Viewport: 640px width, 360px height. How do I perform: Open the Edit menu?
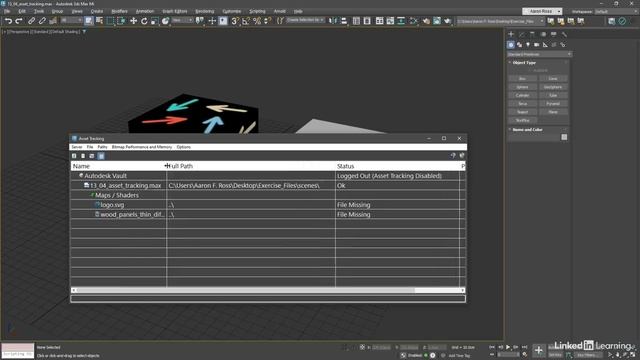(22, 11)
